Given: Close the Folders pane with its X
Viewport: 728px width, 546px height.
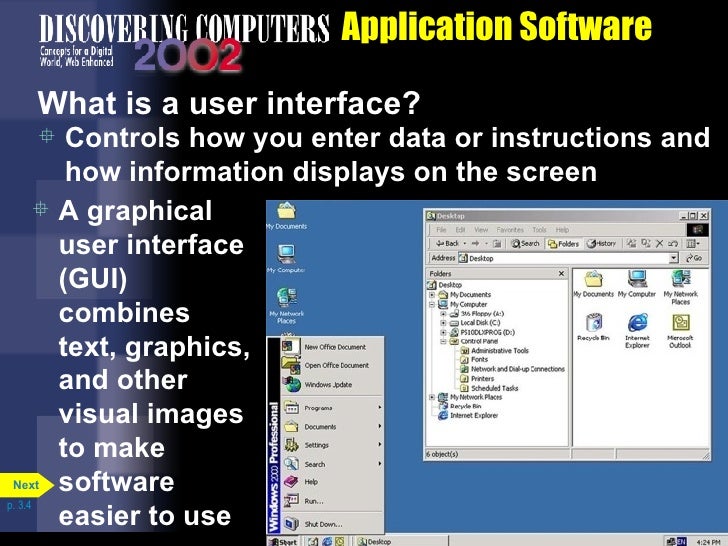Looking at the screenshot, I should pyautogui.click(x=561, y=273).
